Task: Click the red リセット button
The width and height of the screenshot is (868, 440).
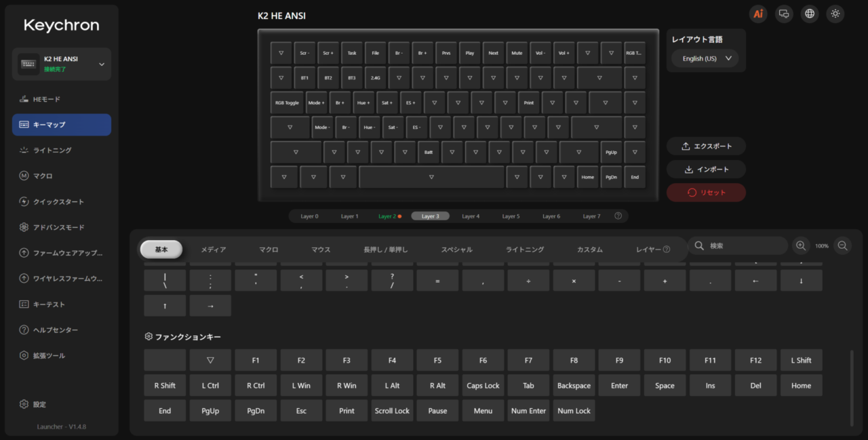Action: (706, 193)
